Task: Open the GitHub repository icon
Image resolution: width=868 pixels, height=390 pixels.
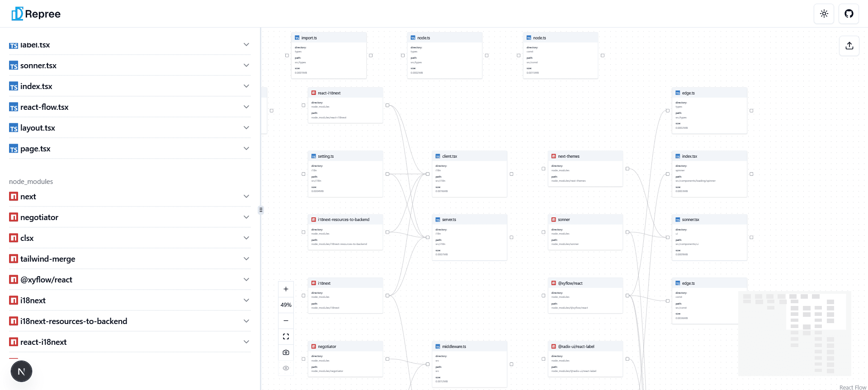Action: point(849,14)
